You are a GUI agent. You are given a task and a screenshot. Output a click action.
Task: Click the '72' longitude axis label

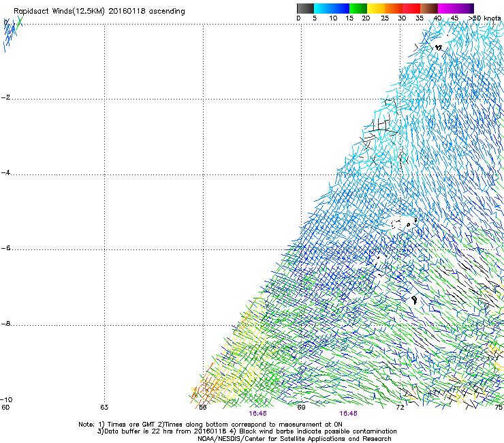click(400, 408)
